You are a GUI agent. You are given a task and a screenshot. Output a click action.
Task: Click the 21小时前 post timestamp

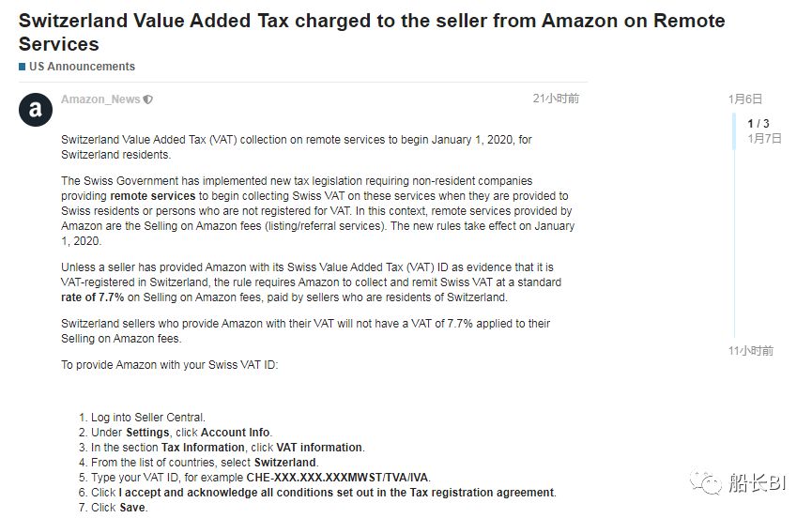556,99
